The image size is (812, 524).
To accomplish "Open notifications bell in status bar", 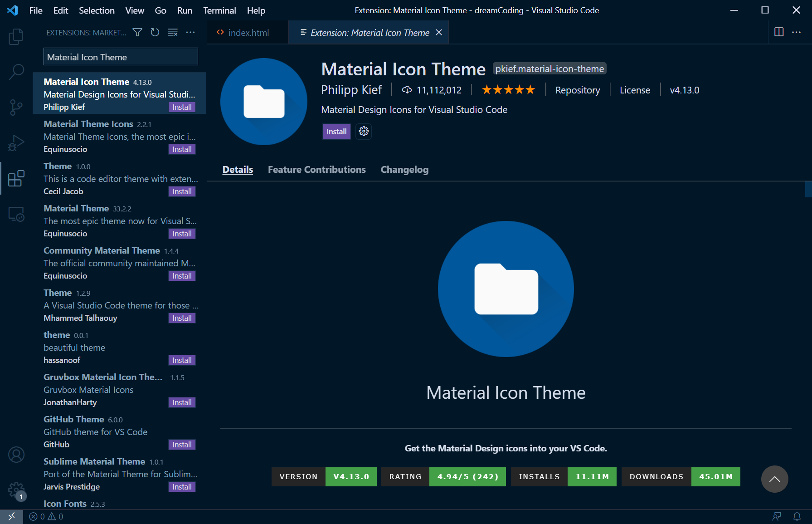I will tap(797, 516).
